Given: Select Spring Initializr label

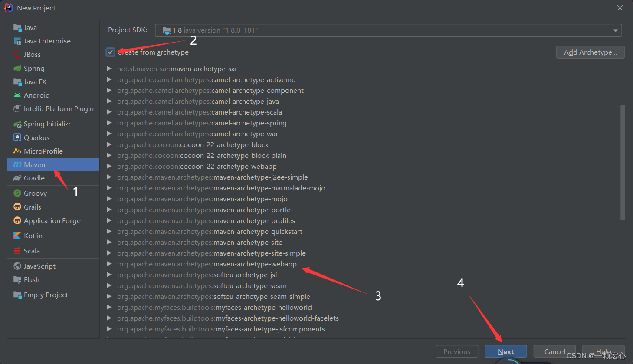Looking at the screenshot, I should pos(47,124).
